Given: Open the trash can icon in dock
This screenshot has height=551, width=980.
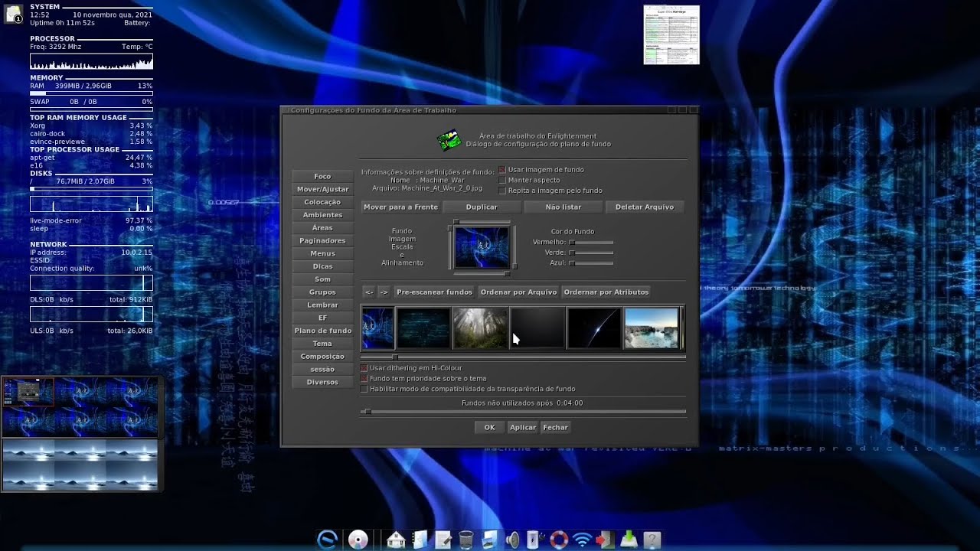Looking at the screenshot, I should 465,540.
